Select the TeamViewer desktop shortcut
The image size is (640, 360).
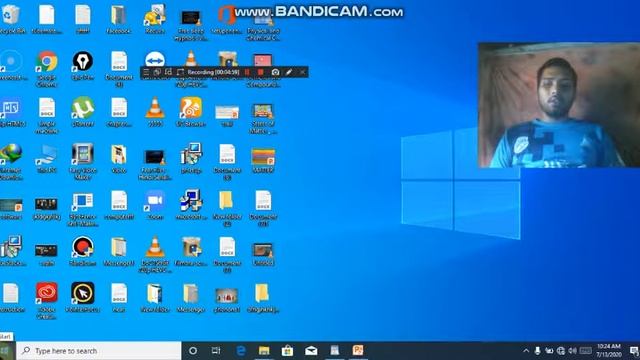pyautogui.click(x=155, y=60)
